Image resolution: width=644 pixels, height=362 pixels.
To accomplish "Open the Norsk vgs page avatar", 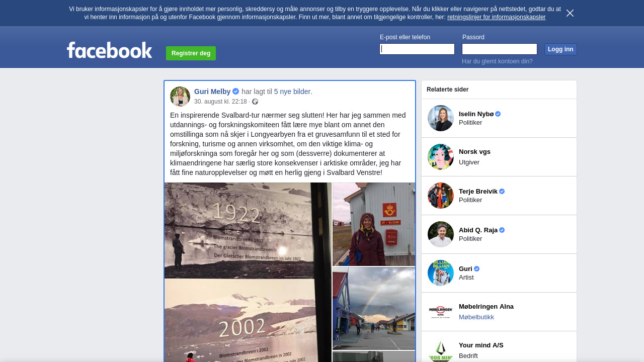I will [x=441, y=157].
